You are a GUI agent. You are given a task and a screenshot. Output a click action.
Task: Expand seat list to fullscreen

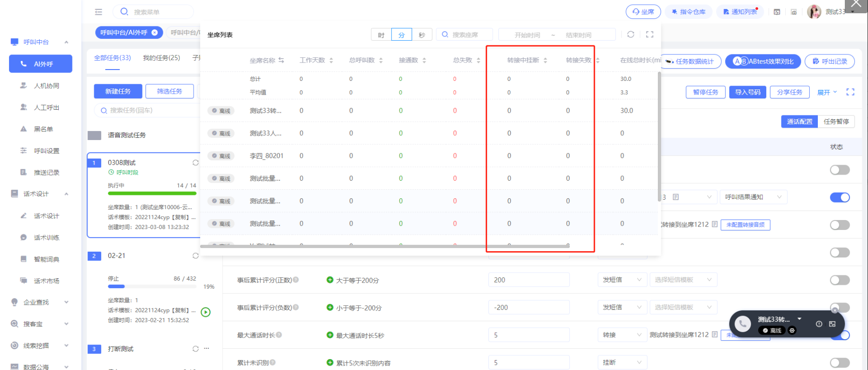click(649, 35)
